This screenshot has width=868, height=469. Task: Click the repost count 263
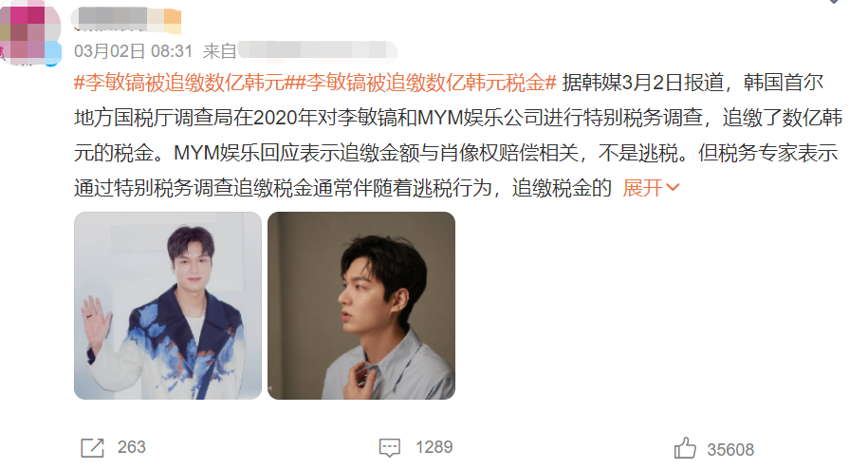(131, 447)
